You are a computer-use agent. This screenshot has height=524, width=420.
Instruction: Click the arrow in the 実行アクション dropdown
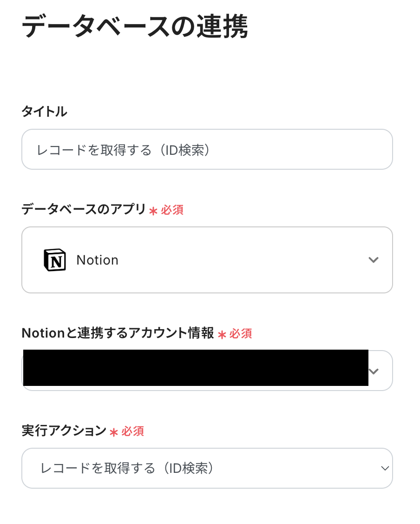(x=385, y=468)
